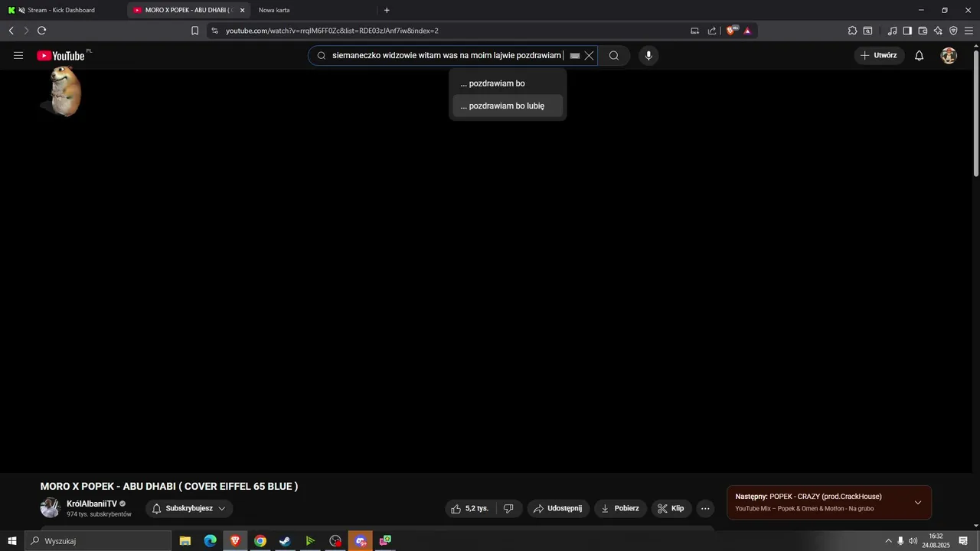Start voice search with microphone icon
Image resolution: width=980 pixels, height=551 pixels.
tap(648, 55)
